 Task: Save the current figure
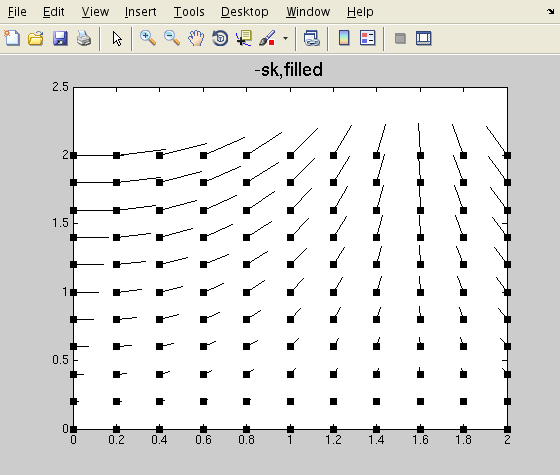(x=60, y=38)
